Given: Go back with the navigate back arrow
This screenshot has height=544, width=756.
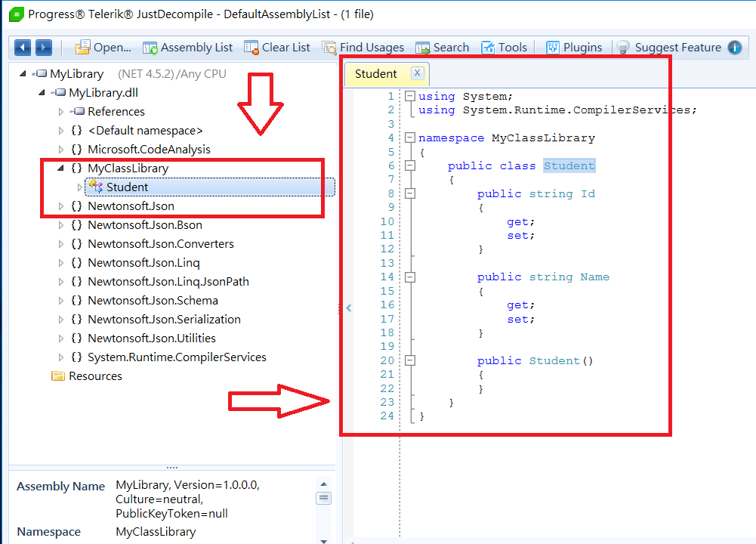Looking at the screenshot, I should click(x=23, y=48).
